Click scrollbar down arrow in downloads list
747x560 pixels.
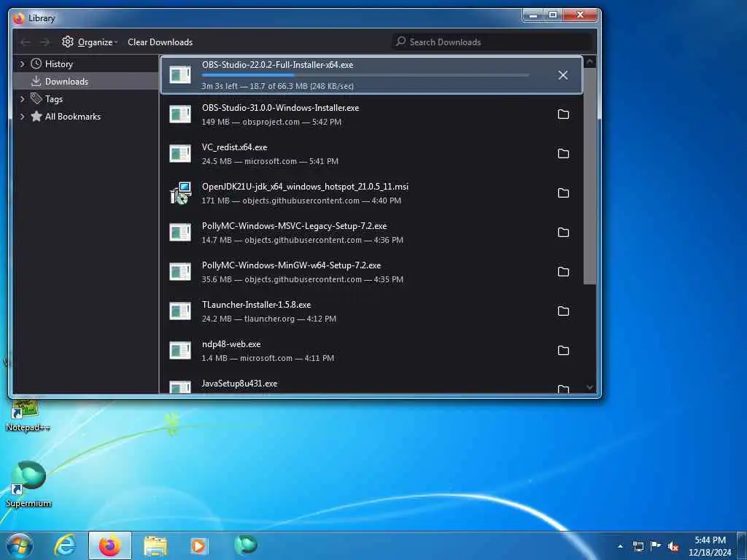click(589, 388)
